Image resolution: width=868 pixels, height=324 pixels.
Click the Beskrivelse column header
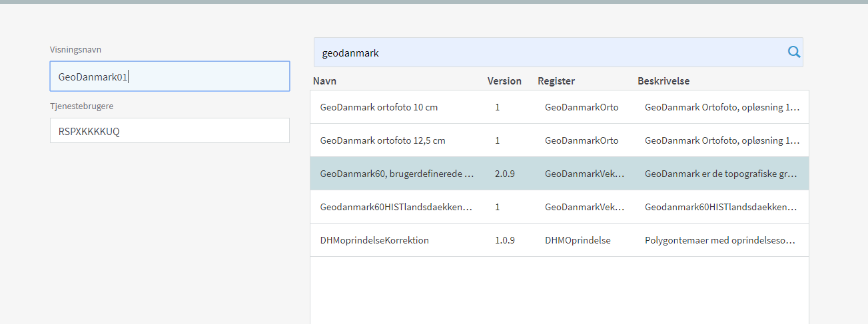pos(663,81)
